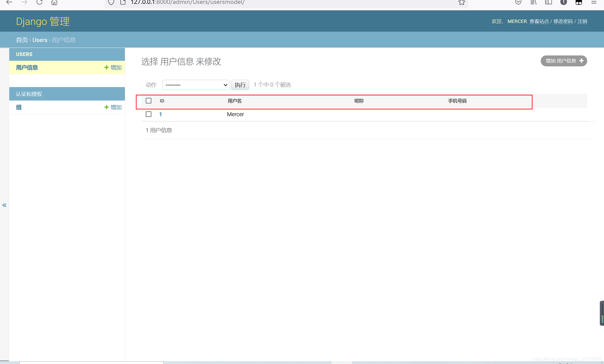Image resolution: width=604 pixels, height=364 pixels.
Task: Click the Tampermonkey extension icon
Action: click(x=579, y=2)
